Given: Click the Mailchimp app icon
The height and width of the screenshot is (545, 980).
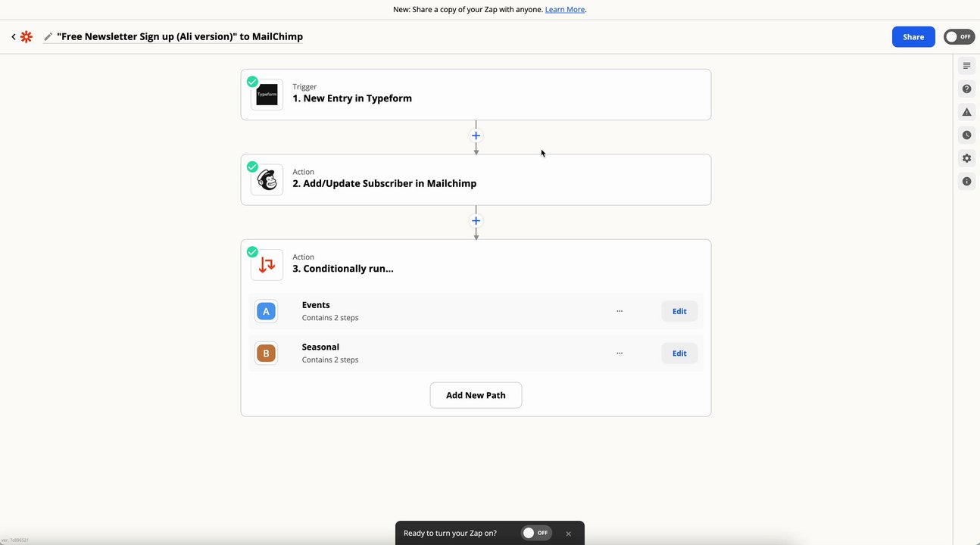Looking at the screenshot, I should tap(267, 180).
